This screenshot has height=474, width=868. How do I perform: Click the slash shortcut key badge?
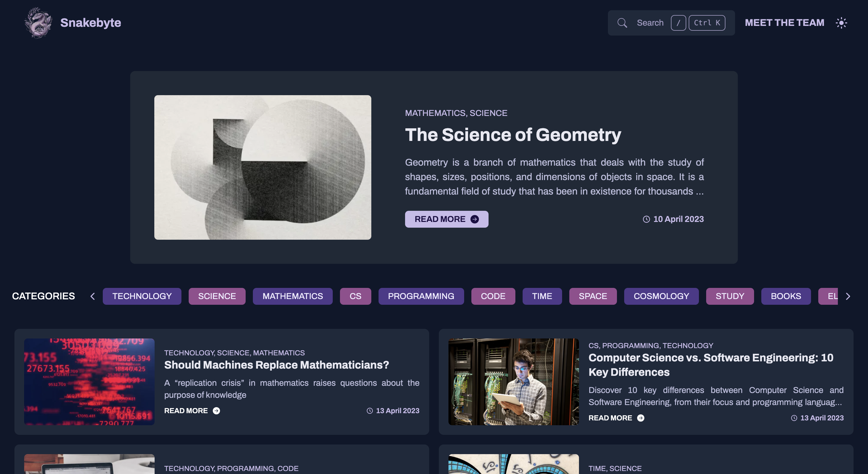pyautogui.click(x=678, y=23)
